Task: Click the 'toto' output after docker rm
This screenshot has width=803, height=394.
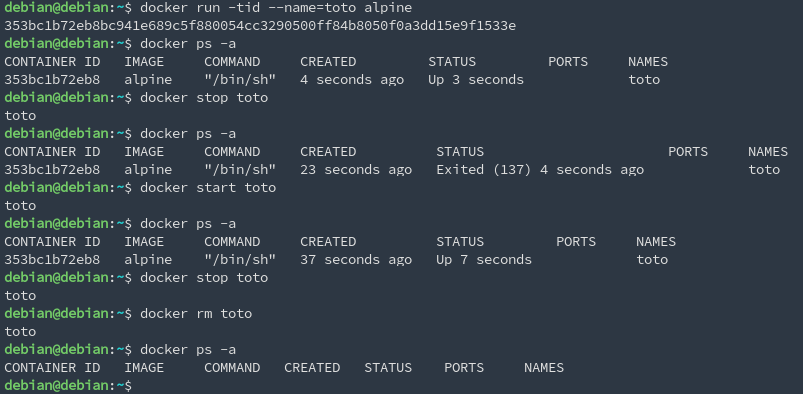Action: coord(20,331)
